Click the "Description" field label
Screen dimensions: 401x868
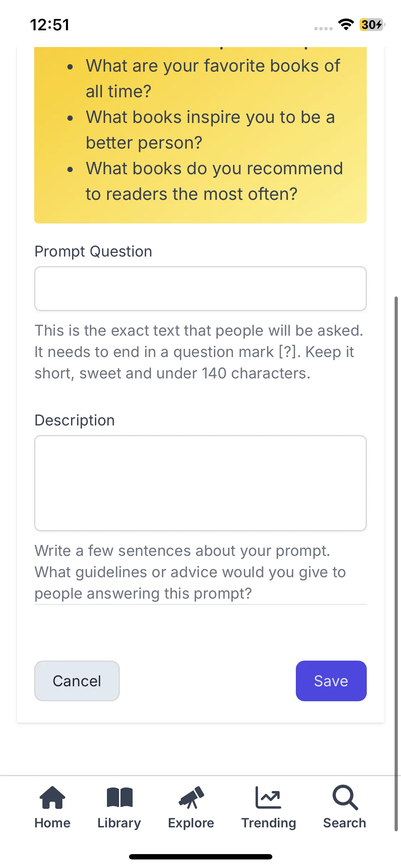(x=74, y=420)
